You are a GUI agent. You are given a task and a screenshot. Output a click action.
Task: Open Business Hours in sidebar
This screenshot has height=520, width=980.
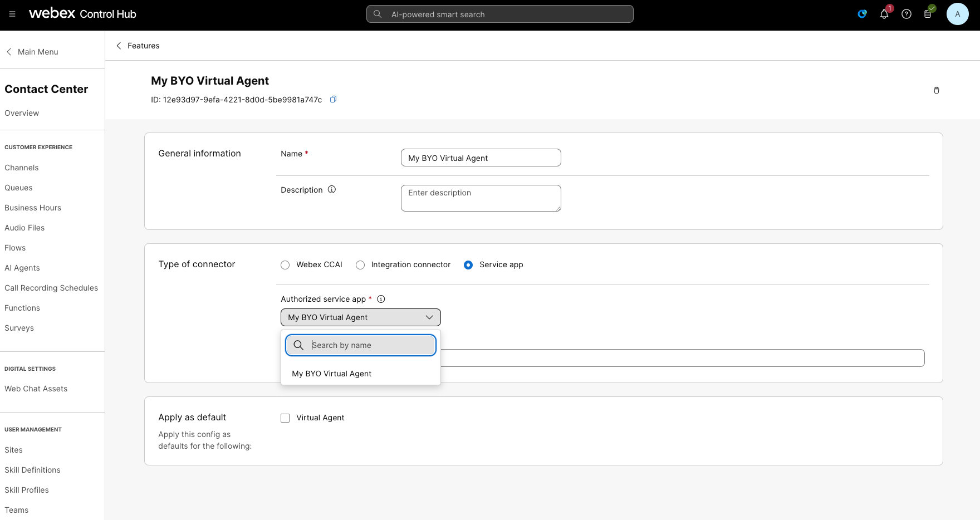click(x=33, y=208)
